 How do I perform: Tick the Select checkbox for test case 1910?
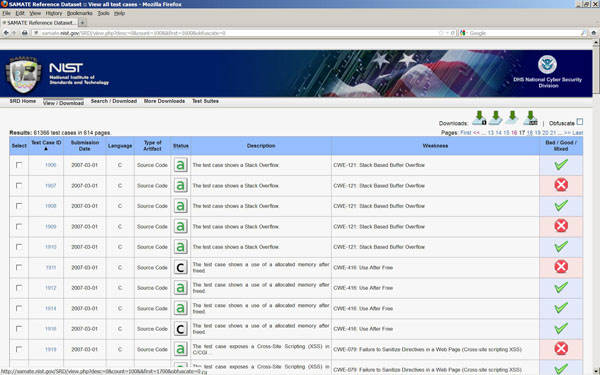pyautogui.click(x=19, y=247)
